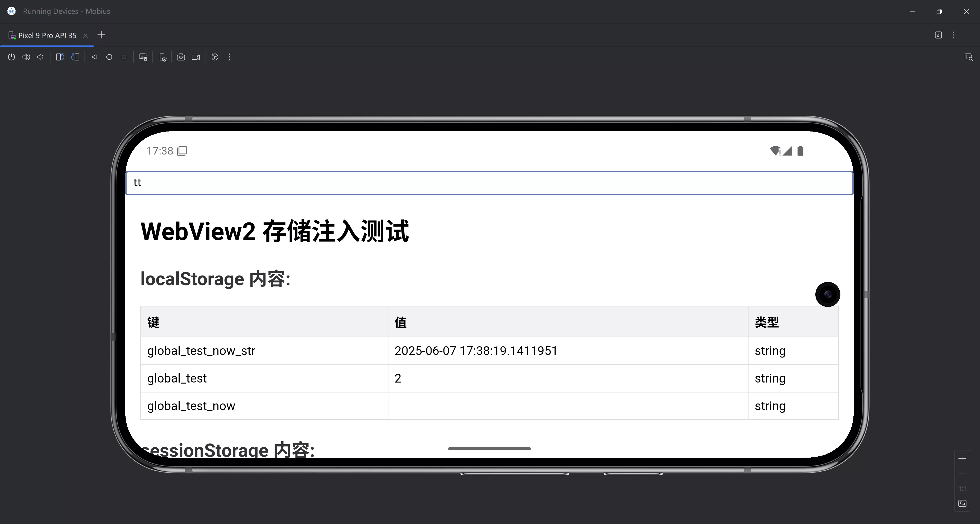Take a screenshot with camera icon
980x524 pixels.
point(181,57)
